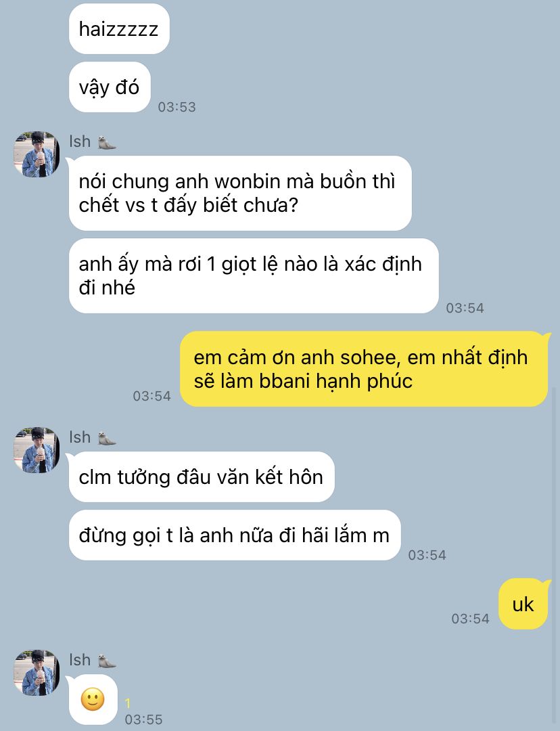Select the 'haizzzzz' message bubble
This screenshot has width=560, height=731.
coord(119,29)
